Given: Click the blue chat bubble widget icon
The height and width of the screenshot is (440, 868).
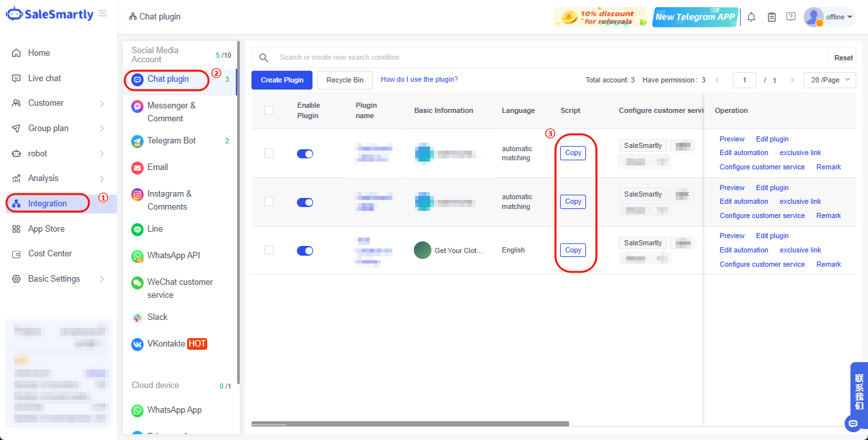Looking at the screenshot, I should click(852, 424).
